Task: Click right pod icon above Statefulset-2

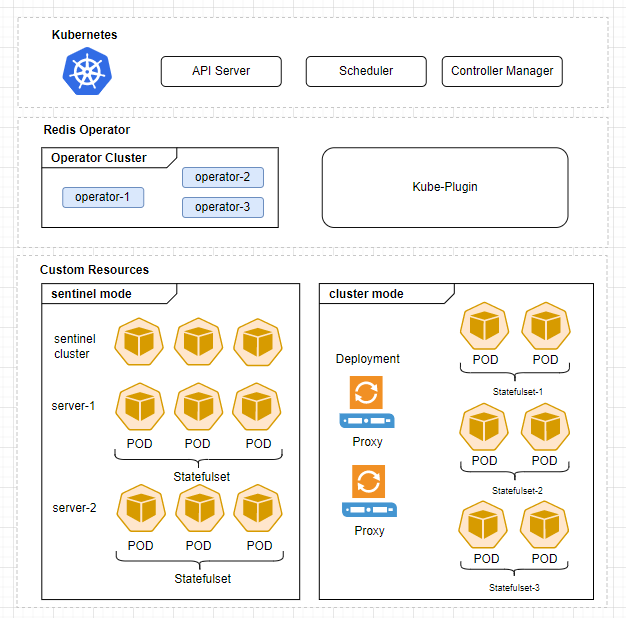Action: (545, 427)
